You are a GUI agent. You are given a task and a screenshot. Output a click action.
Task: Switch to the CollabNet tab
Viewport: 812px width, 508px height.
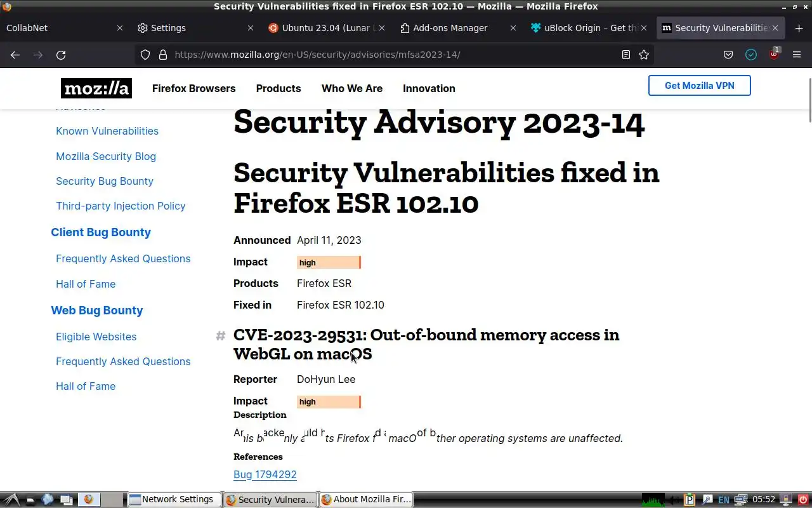coord(63,28)
